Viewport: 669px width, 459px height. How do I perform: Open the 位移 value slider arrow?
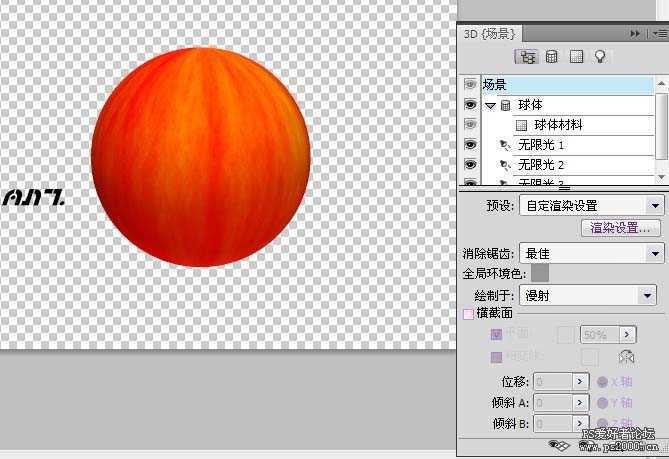580,381
